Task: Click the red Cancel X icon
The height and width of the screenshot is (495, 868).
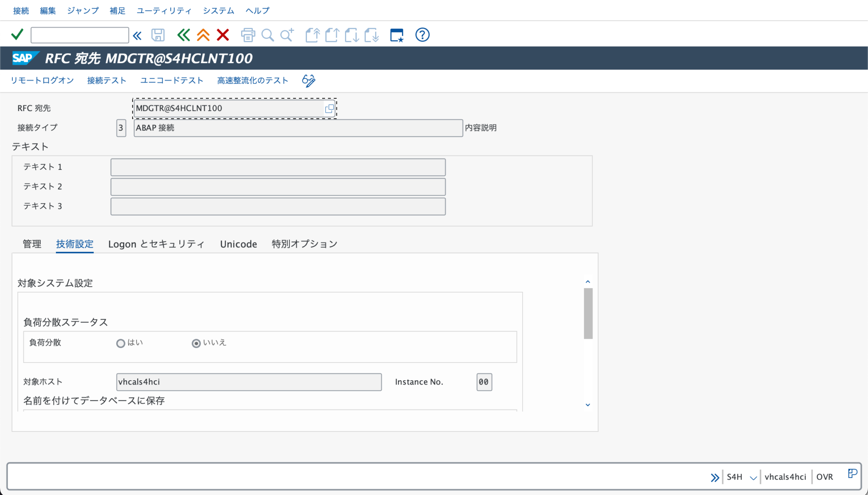Action: point(223,35)
